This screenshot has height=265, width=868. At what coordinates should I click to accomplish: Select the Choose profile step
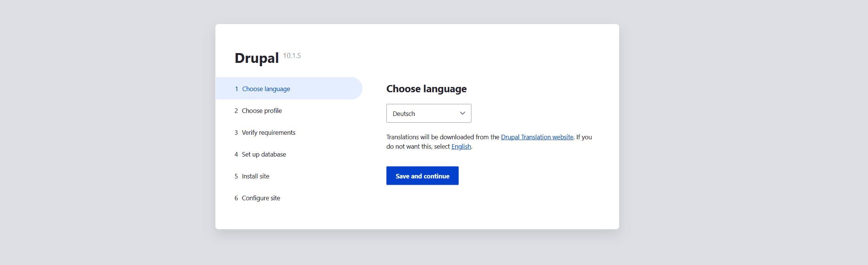pos(262,111)
